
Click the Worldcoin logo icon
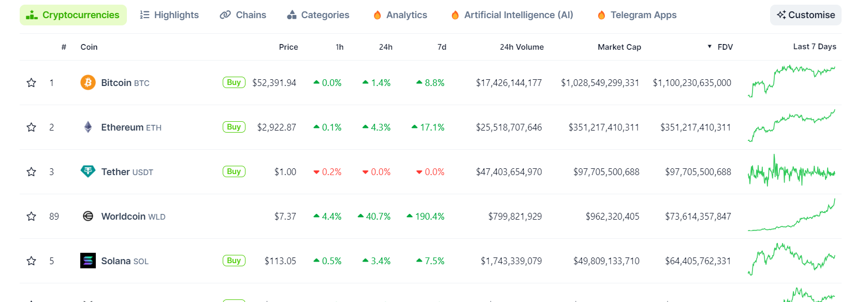click(88, 216)
